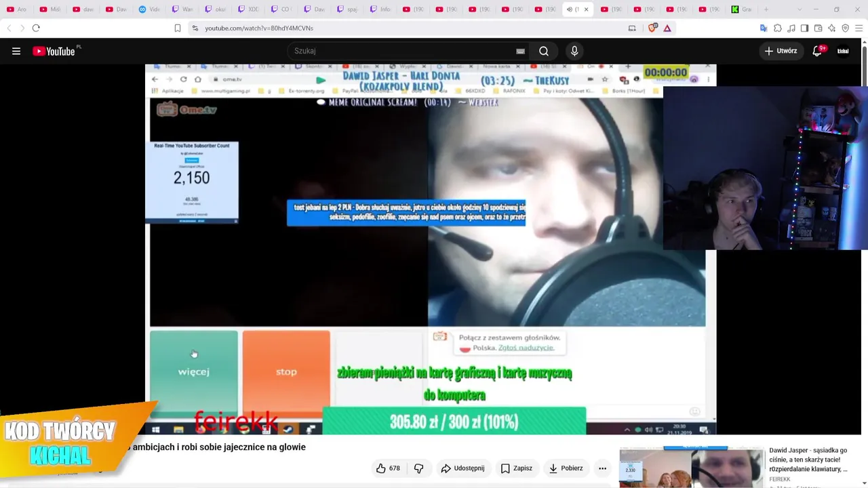Open tab search dropdown arrow
Screen dimensions: 868x488
[800, 9]
